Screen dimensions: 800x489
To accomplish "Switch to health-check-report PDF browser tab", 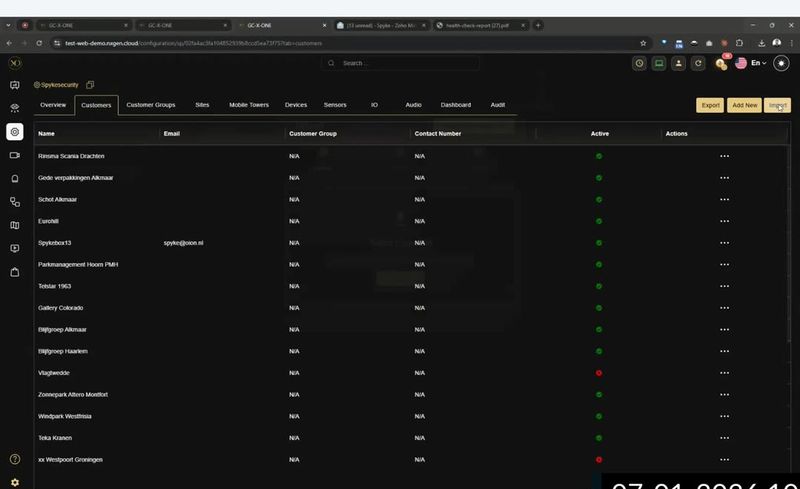I will click(x=481, y=26).
